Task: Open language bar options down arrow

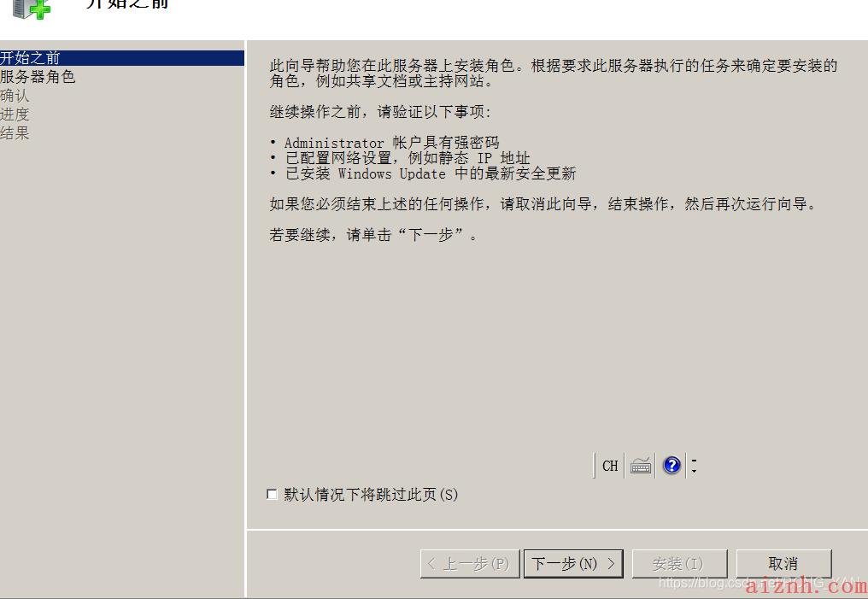Action: coord(695,472)
